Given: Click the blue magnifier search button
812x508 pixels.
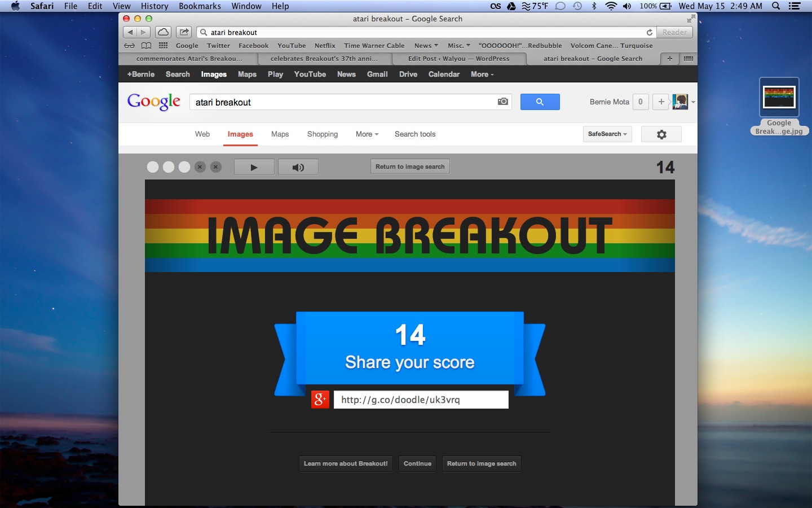Looking at the screenshot, I should click(540, 102).
